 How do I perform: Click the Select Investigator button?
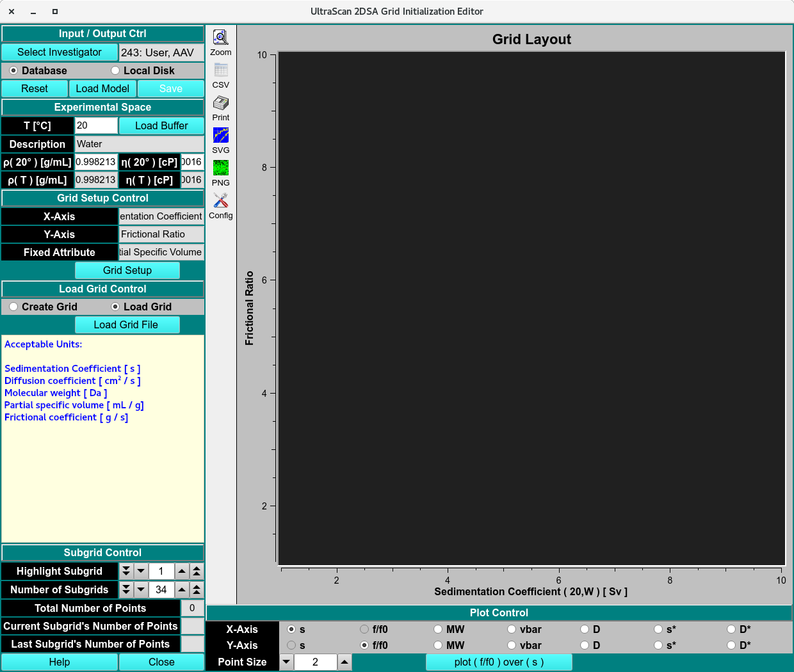coord(60,52)
